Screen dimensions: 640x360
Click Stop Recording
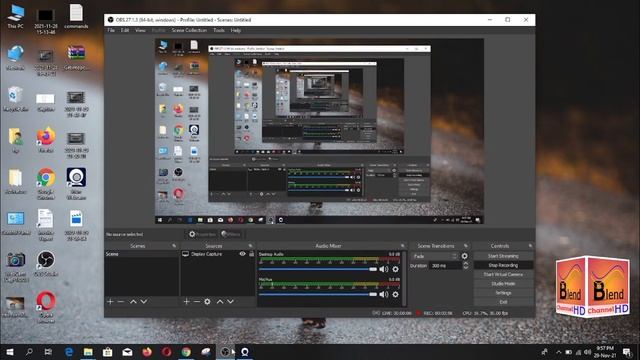[503, 265]
